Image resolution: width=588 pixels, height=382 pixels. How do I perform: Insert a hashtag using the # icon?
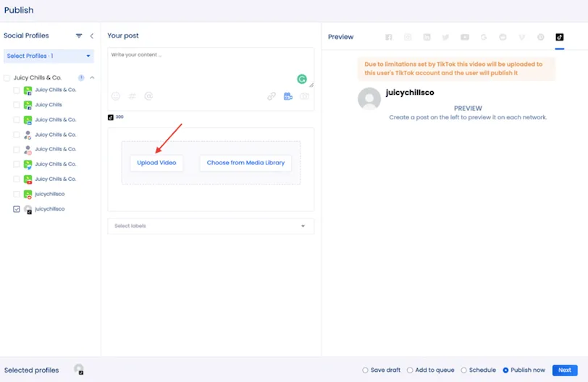pyautogui.click(x=133, y=96)
